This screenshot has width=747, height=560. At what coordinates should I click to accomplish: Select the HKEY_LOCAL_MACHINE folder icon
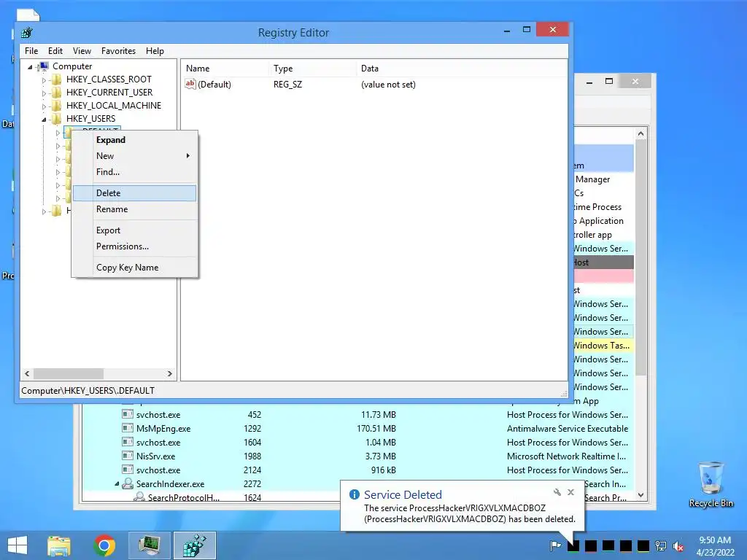(57, 105)
